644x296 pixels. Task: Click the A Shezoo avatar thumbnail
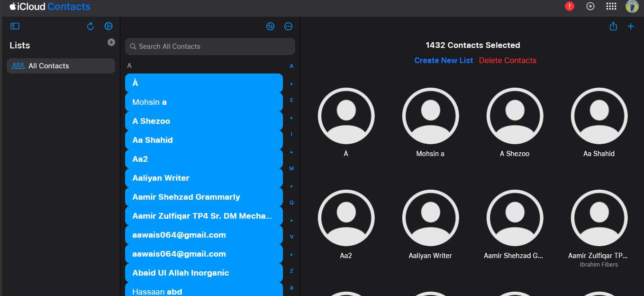click(515, 116)
